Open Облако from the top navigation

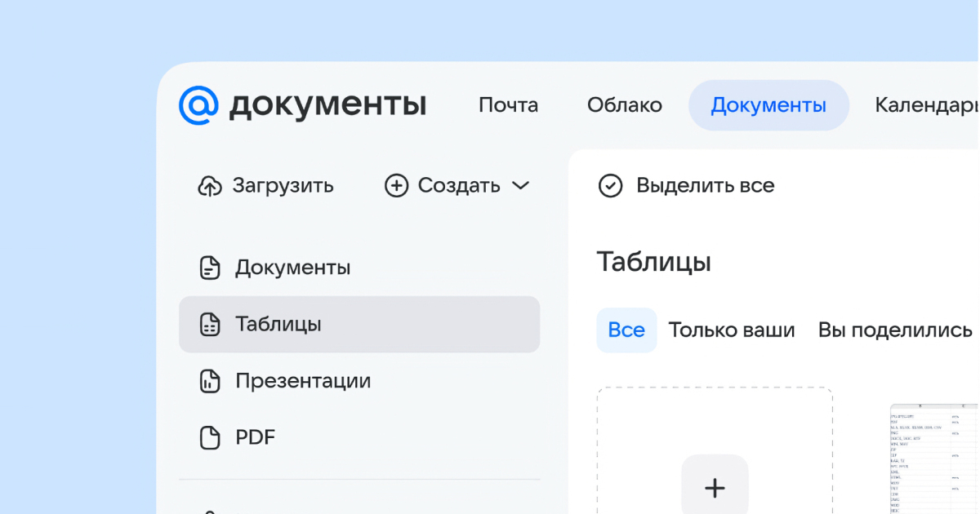click(x=624, y=105)
